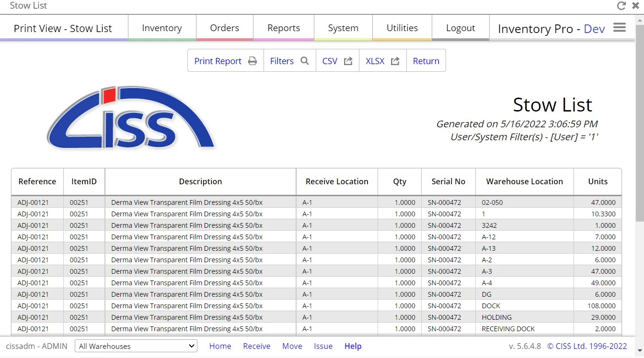
Task: Open the Utilities menu
Action: [x=402, y=28]
